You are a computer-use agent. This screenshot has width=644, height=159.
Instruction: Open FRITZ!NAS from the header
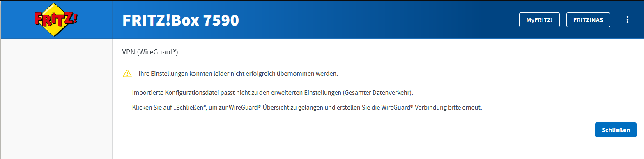click(x=588, y=20)
